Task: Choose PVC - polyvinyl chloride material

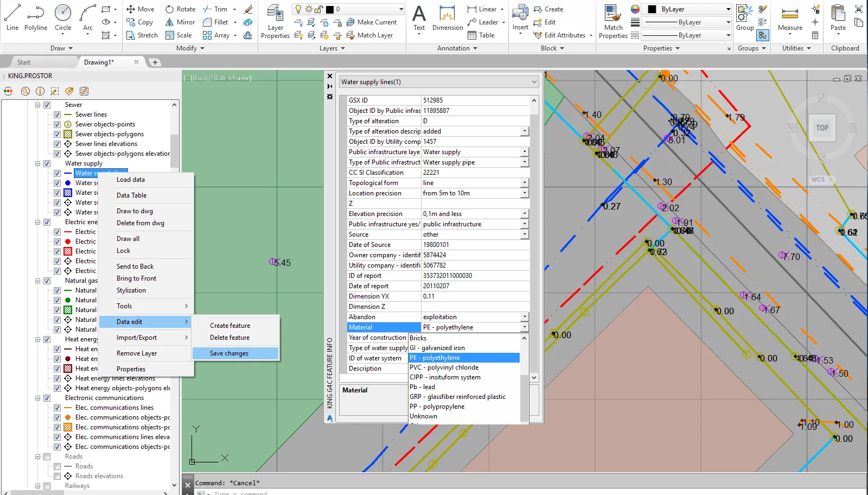Action: [x=444, y=367]
